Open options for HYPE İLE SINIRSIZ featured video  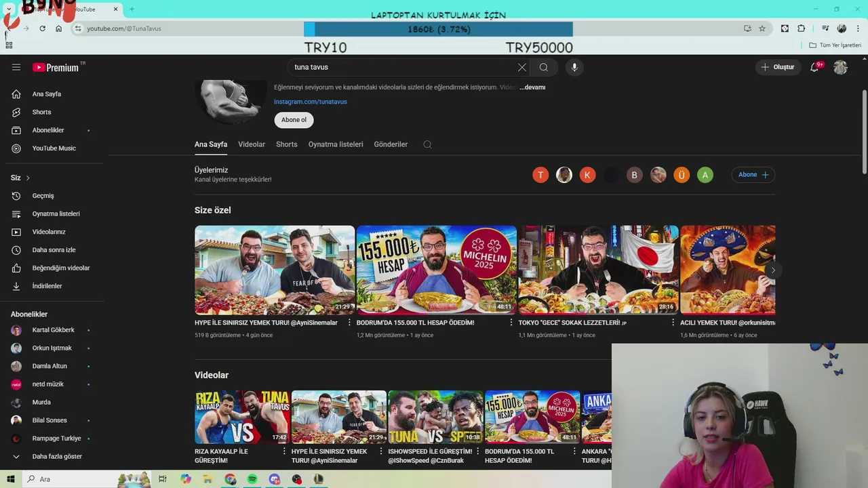click(350, 323)
